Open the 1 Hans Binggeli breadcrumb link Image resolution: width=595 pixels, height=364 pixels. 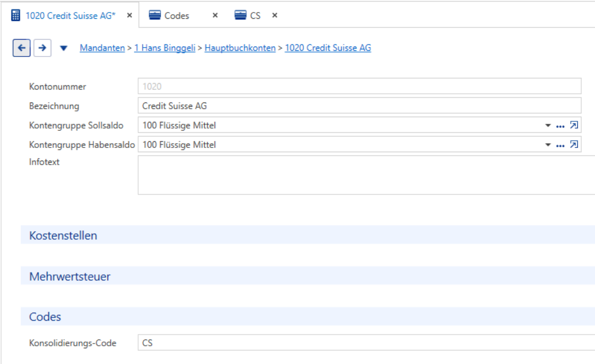click(165, 48)
